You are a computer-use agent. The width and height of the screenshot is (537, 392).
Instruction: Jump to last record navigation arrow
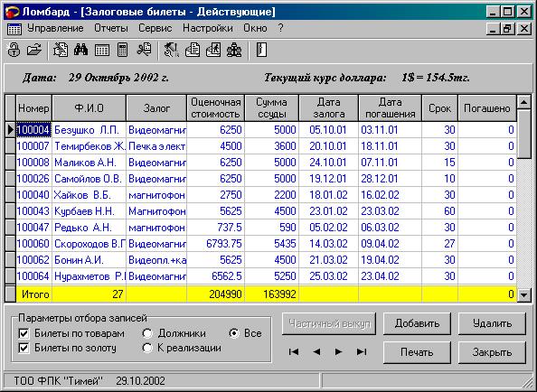pyautogui.click(x=362, y=351)
